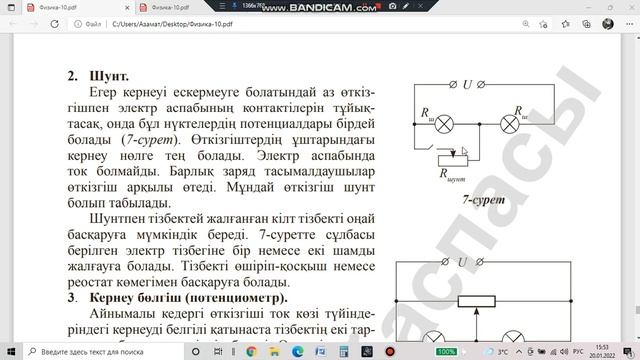Click the vertical scrollbar thumb of the PDF
640x360 pixels.
(x=637, y=311)
